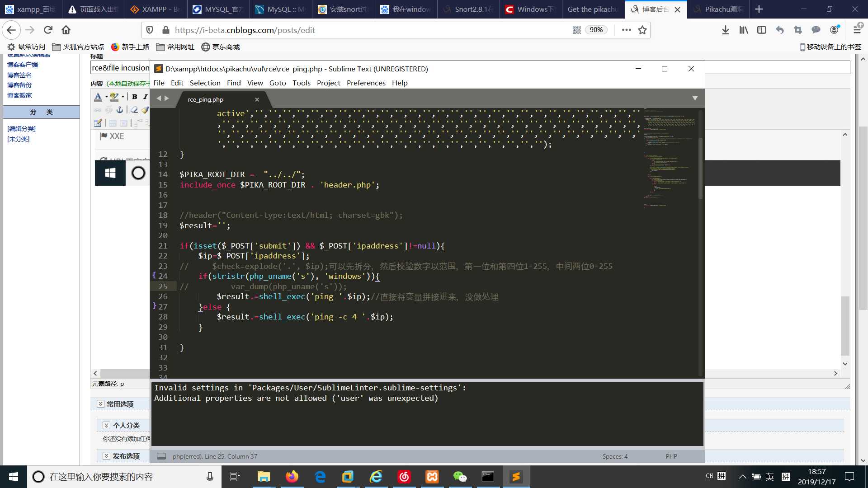Screen dimensions: 868x488
Task: Open Sublime File menu
Action: coord(159,83)
